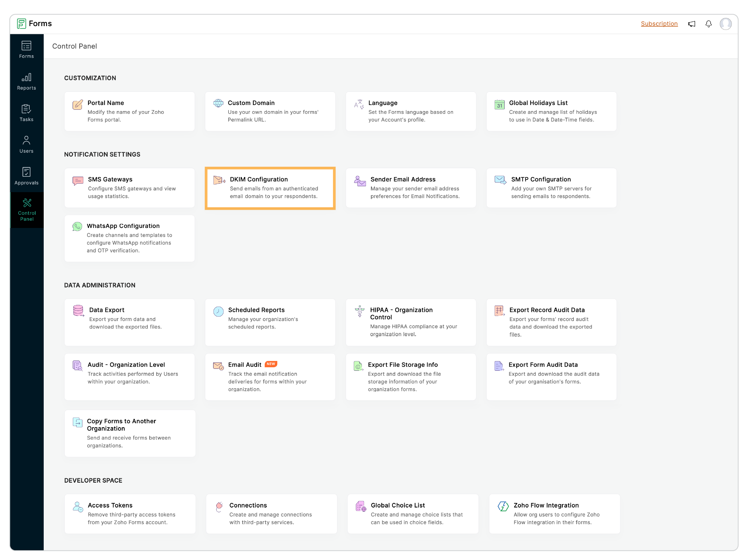The width and height of the screenshot is (747, 560).
Task: Open the user profile avatar
Action: click(x=725, y=24)
